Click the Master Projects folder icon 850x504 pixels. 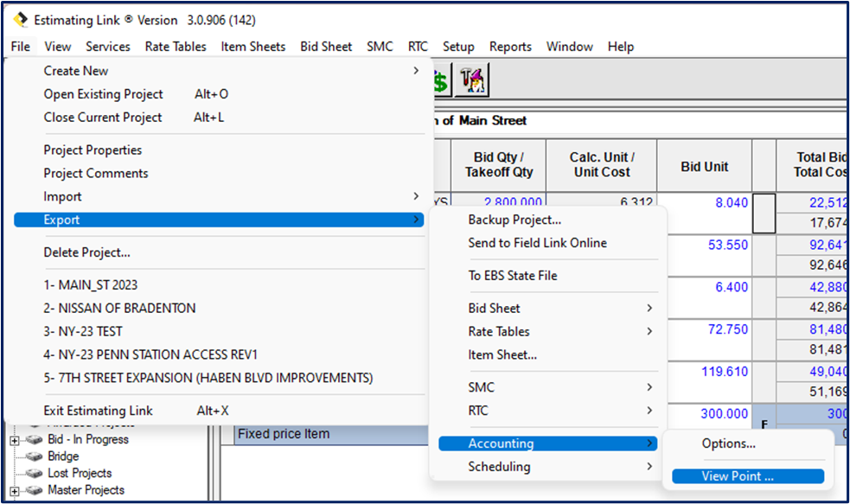click(x=34, y=490)
